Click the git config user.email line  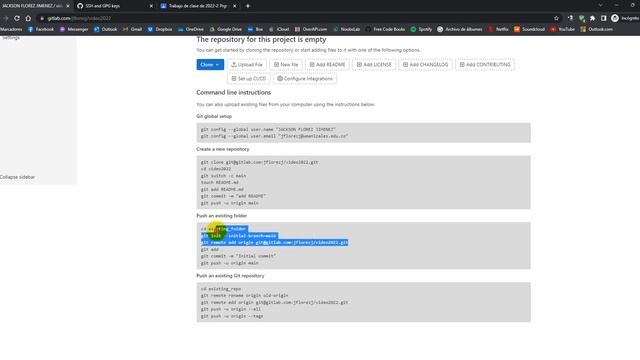click(274, 136)
